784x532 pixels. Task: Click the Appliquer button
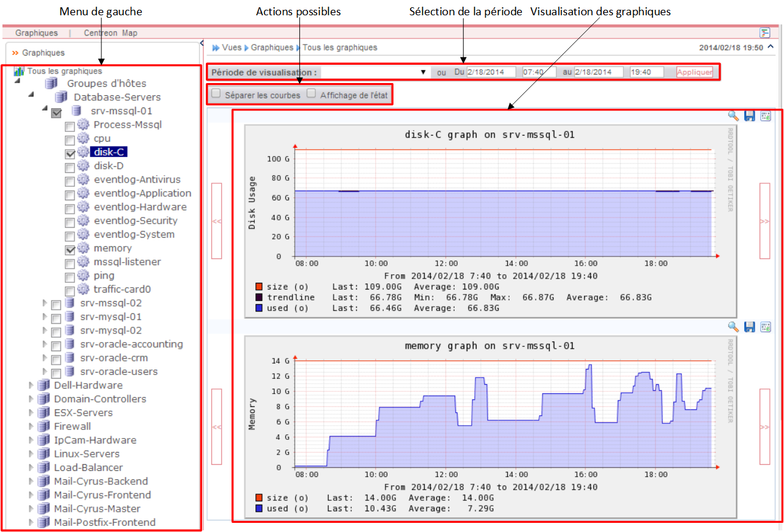click(x=694, y=72)
